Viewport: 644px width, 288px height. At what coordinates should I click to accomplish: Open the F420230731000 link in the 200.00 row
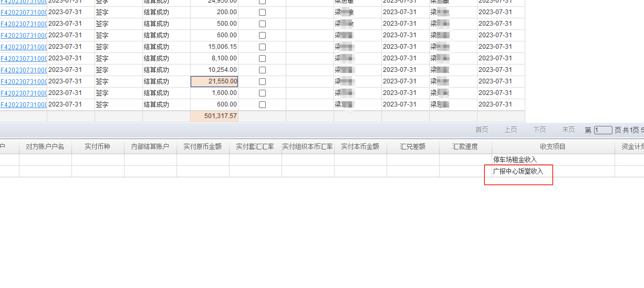[24, 12]
